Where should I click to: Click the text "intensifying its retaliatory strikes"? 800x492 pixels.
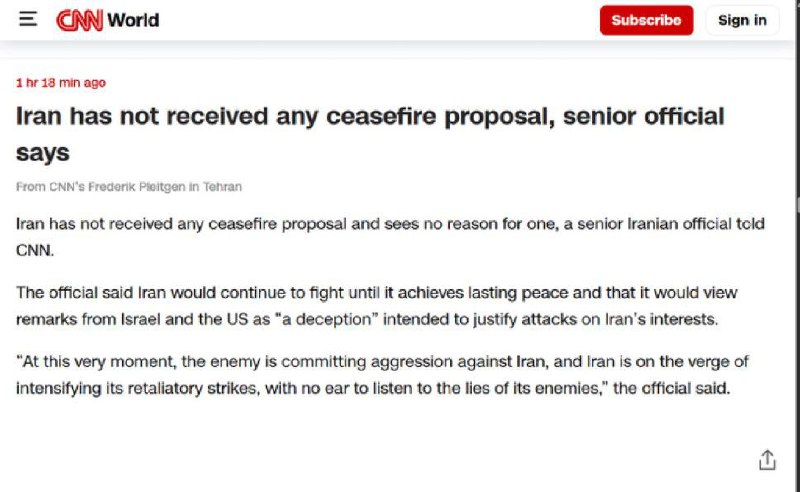click(x=138, y=388)
